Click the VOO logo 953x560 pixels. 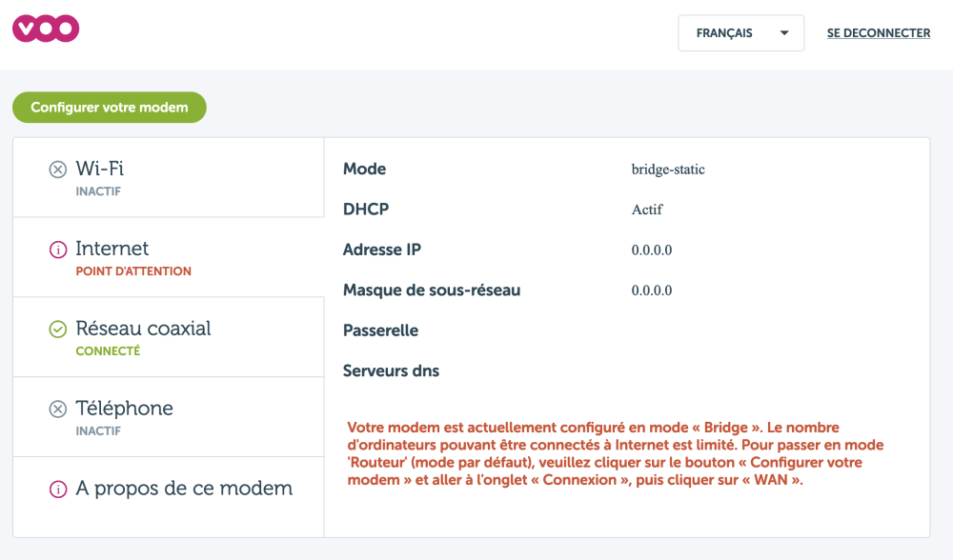click(45, 30)
